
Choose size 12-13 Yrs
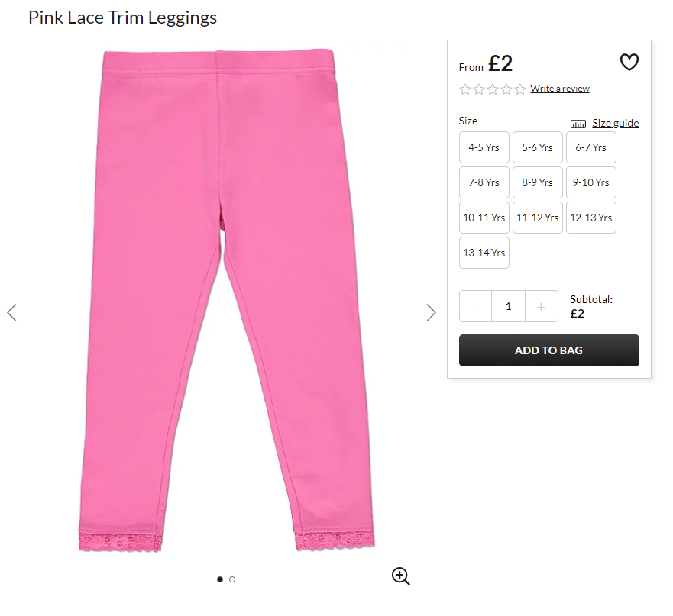pos(591,218)
